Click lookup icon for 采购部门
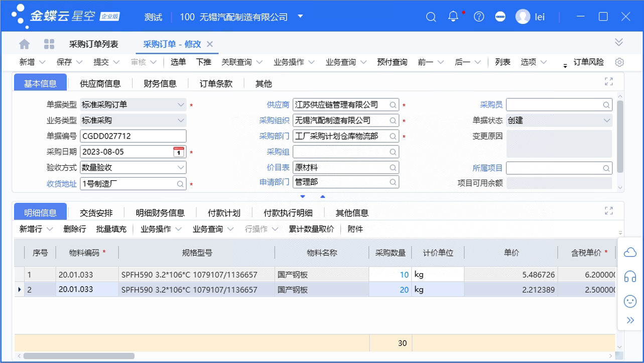The image size is (644, 363). pos(393,136)
